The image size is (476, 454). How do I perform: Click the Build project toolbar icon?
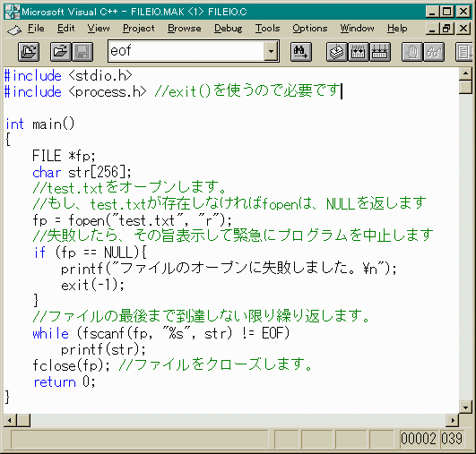[x=359, y=52]
